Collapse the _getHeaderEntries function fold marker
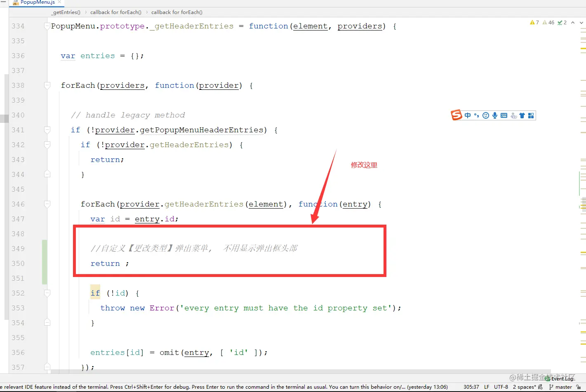The width and height of the screenshot is (586, 392). tap(47, 26)
